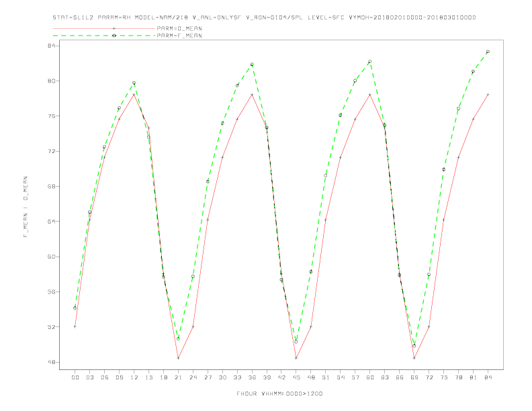Click the 69 forecast hour label
The width and height of the screenshot is (532, 411).
414,377
